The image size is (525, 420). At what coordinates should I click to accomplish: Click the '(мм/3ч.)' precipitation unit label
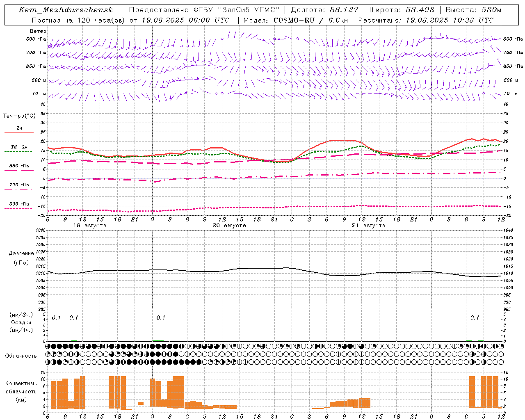[x=21, y=315]
